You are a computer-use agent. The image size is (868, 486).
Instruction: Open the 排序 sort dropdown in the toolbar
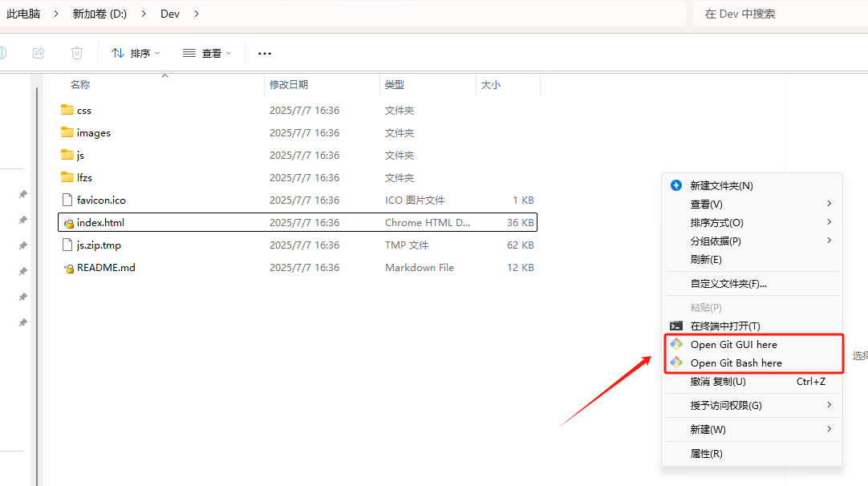(136, 53)
